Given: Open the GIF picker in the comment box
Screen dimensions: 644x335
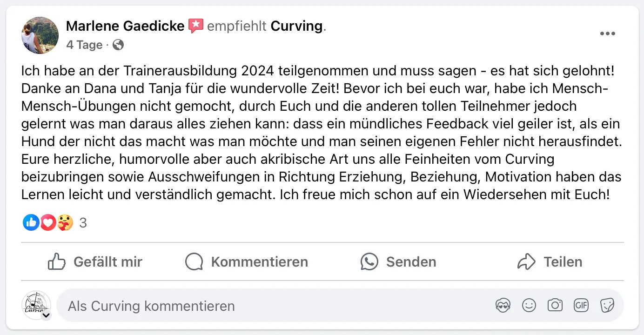Looking at the screenshot, I should (x=581, y=305).
